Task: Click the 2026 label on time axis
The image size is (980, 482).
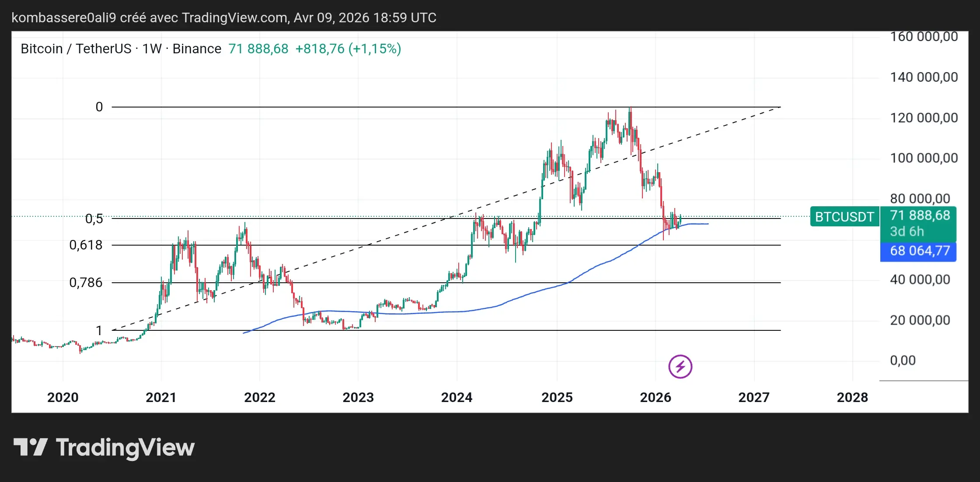Action: click(x=655, y=397)
